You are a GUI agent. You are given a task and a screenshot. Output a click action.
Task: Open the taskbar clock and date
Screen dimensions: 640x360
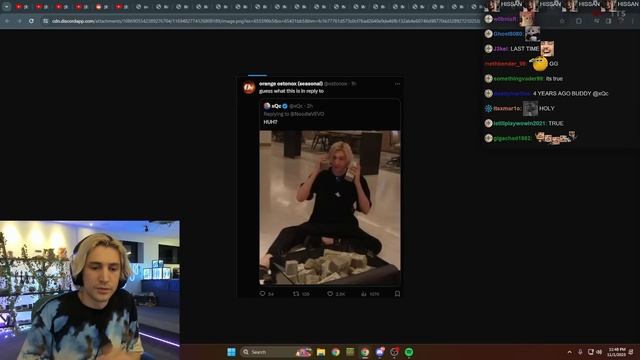coord(616,352)
